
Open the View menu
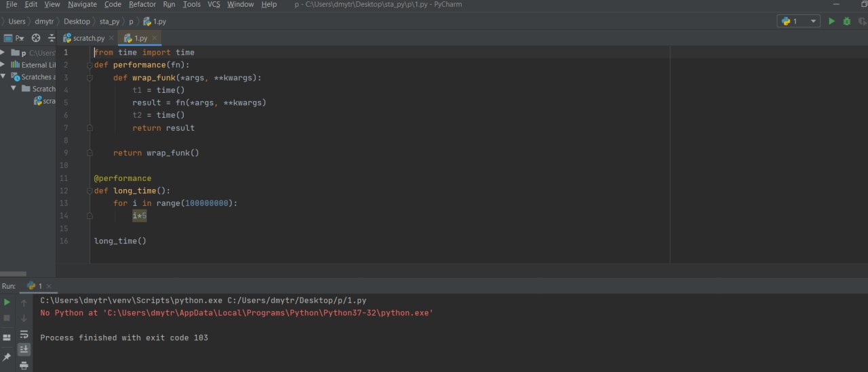(52, 4)
